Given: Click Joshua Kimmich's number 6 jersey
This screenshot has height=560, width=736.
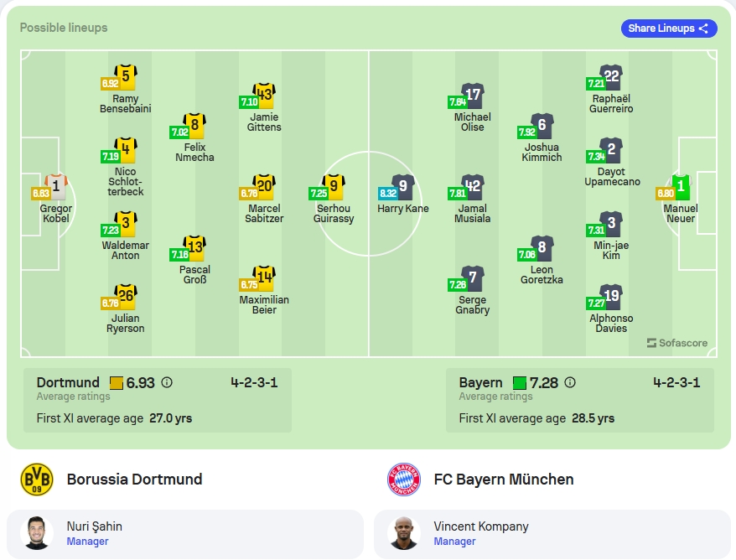Looking at the screenshot, I should point(542,126).
